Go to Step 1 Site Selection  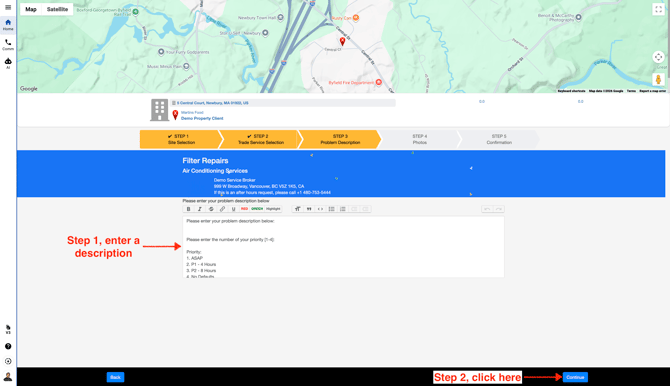(x=181, y=139)
